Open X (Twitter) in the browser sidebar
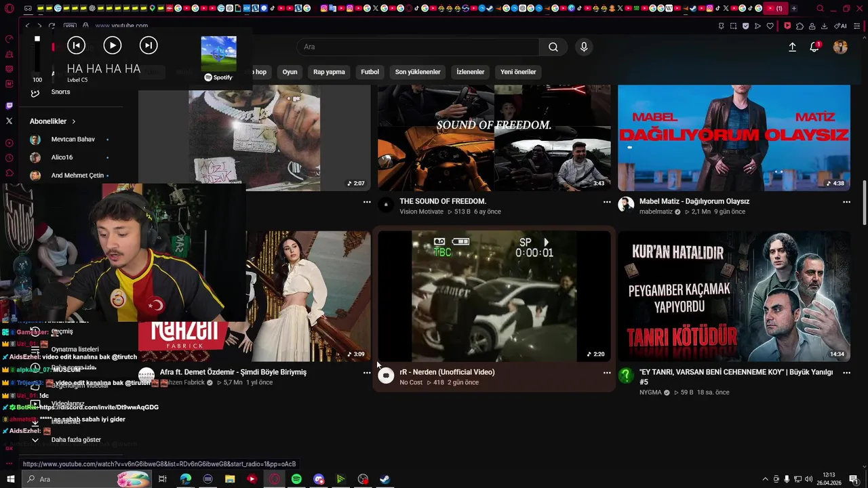The width and height of the screenshot is (868, 488). pyautogui.click(x=9, y=121)
